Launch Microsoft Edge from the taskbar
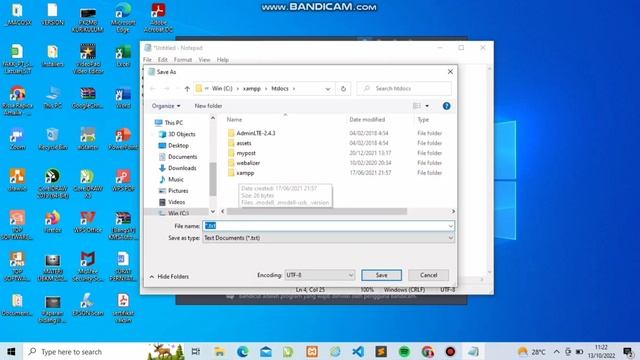Screen dimensions: 640x360 coord(242,351)
